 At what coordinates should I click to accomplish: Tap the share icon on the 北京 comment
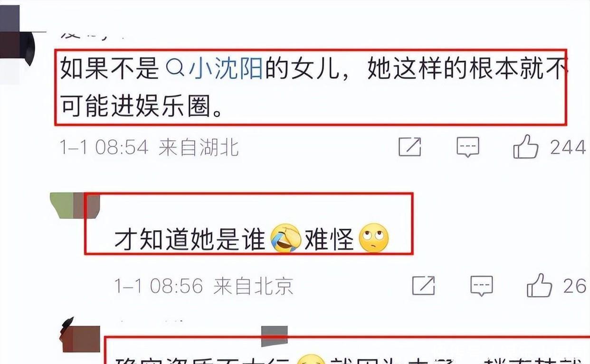(423, 285)
